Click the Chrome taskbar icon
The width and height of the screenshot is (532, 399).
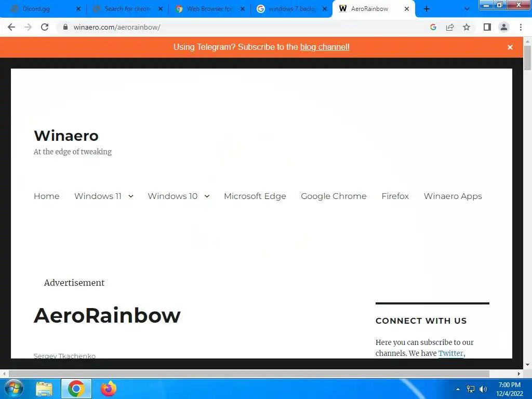click(76, 389)
